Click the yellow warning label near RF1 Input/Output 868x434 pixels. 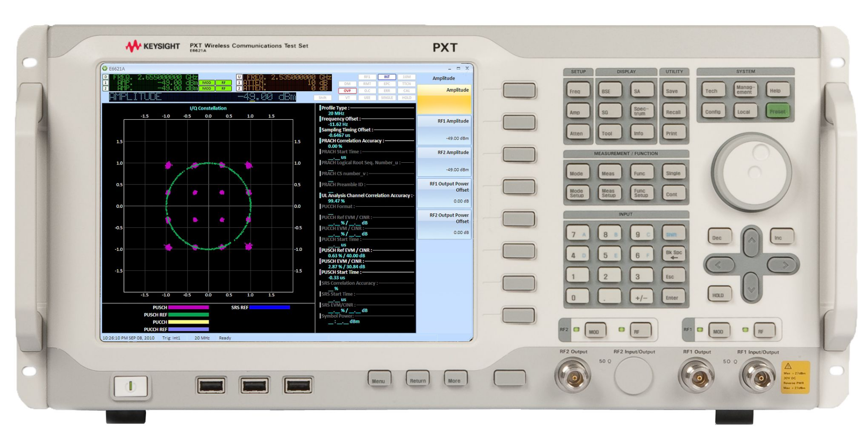click(x=796, y=377)
